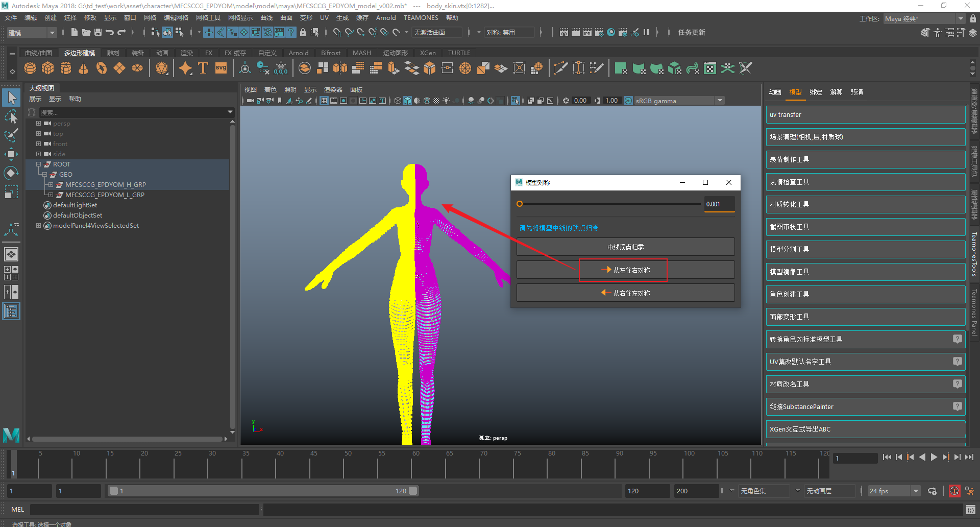Toggle use all lights in viewport

pyautogui.click(x=446, y=101)
